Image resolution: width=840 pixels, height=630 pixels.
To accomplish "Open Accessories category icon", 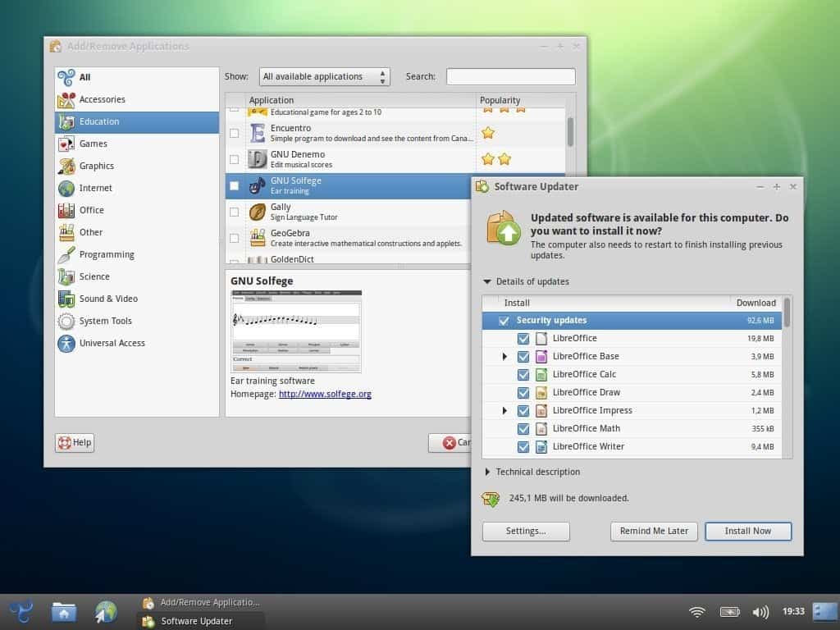I will pos(66,99).
